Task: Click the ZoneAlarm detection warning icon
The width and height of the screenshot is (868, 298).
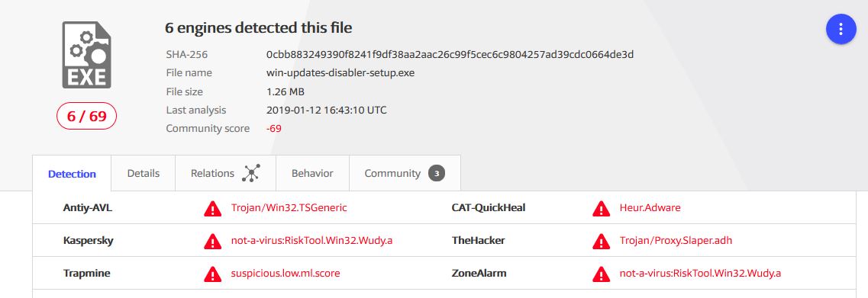Action: 601,274
